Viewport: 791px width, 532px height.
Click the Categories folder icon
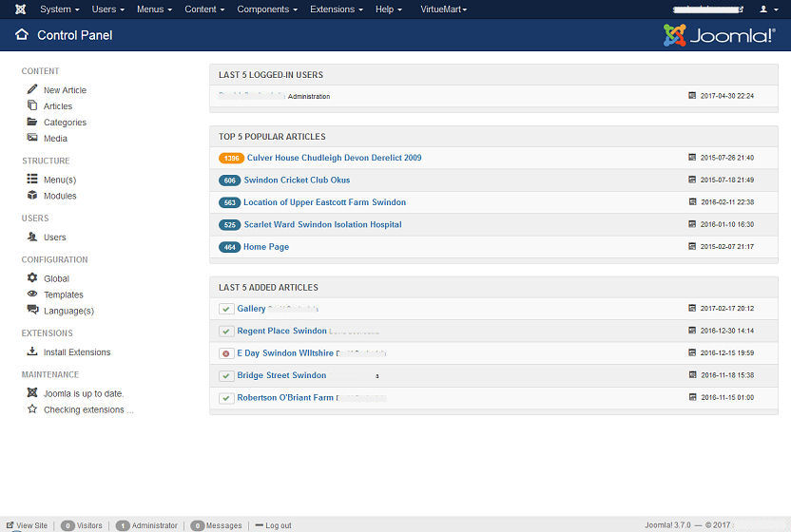(32, 122)
